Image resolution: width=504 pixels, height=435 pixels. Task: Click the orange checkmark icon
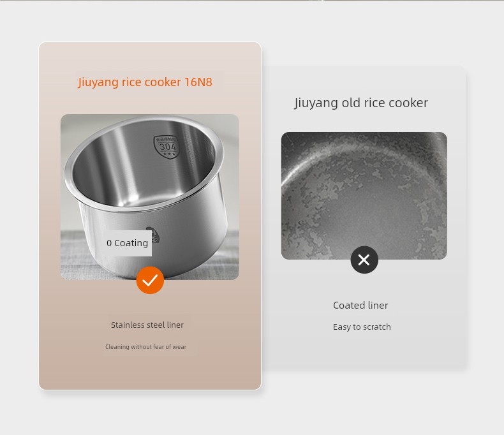tap(150, 280)
